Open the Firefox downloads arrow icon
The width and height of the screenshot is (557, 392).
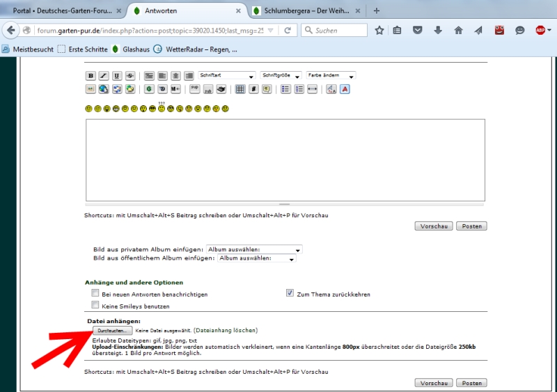coord(438,30)
